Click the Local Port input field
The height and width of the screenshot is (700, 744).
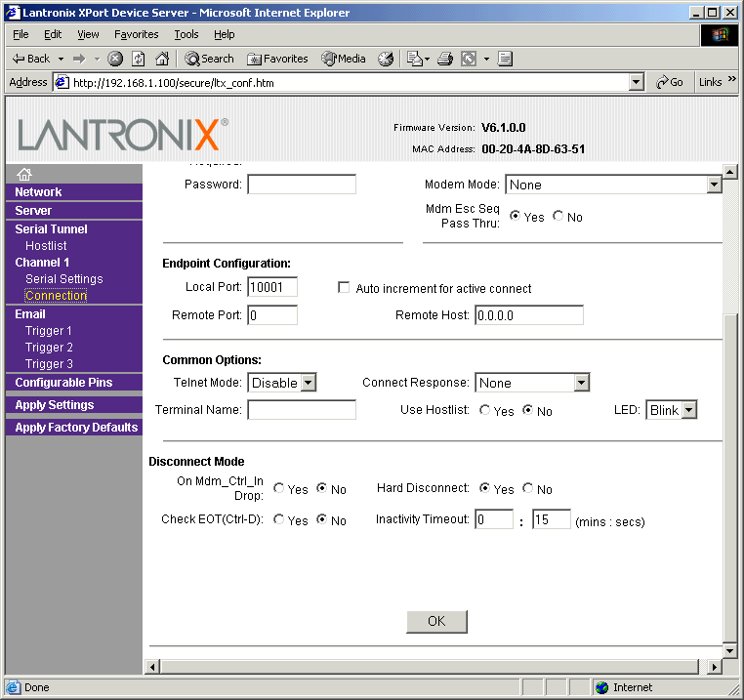click(x=272, y=287)
